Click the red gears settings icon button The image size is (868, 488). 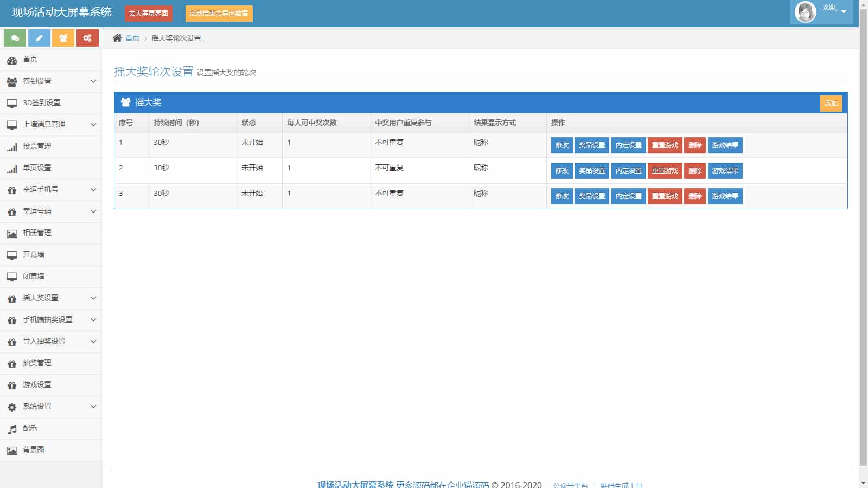[x=87, y=38]
